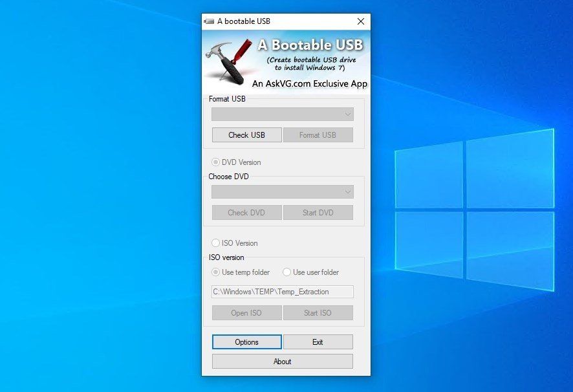Click the Check DVD button
The width and height of the screenshot is (573, 392).
(x=246, y=212)
